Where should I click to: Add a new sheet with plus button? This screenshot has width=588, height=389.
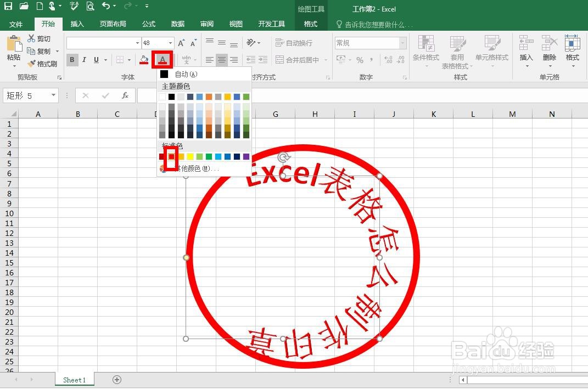coord(117,380)
